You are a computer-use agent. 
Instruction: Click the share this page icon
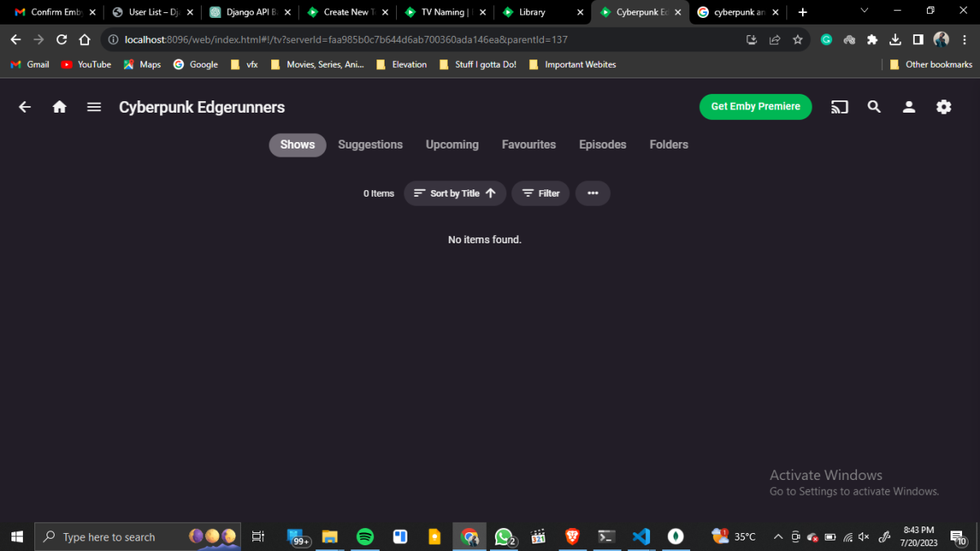[x=775, y=39]
